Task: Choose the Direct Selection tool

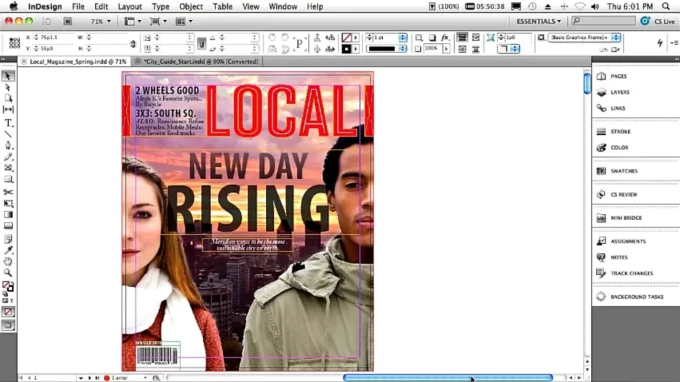Action: pos(8,87)
